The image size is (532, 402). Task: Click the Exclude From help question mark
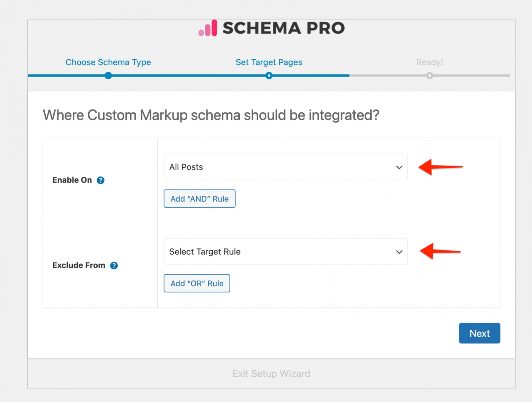click(114, 265)
